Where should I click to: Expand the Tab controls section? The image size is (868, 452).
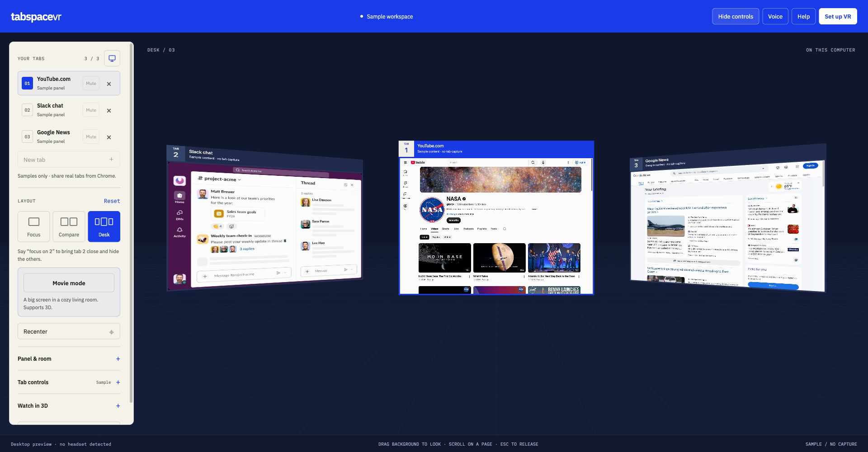pos(69,382)
